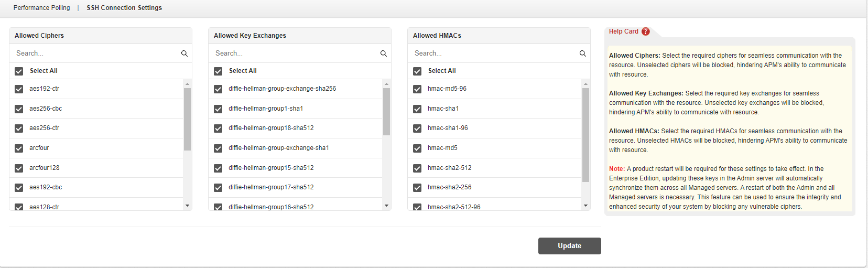
Task: Toggle Select All for Allowed HMACs
Action: [x=417, y=71]
